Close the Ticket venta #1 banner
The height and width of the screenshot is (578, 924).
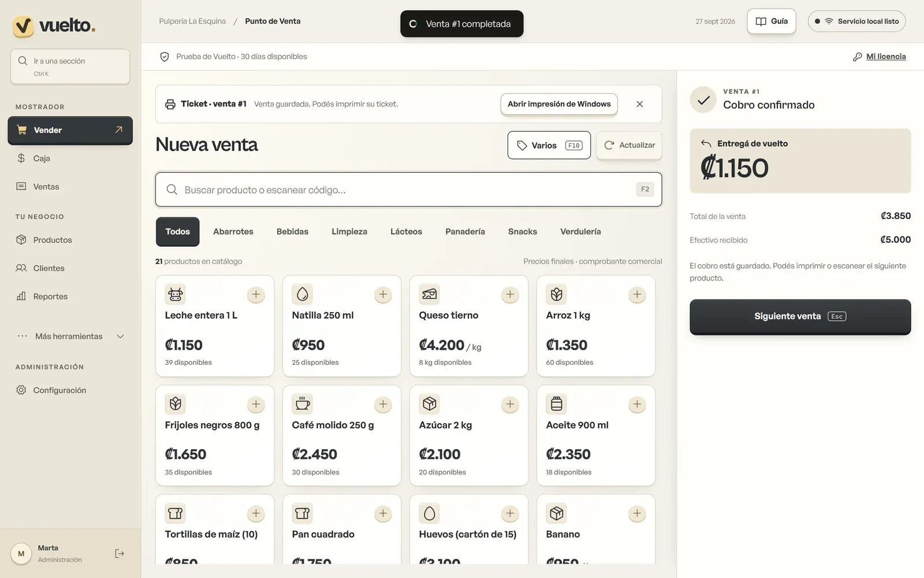[639, 104]
